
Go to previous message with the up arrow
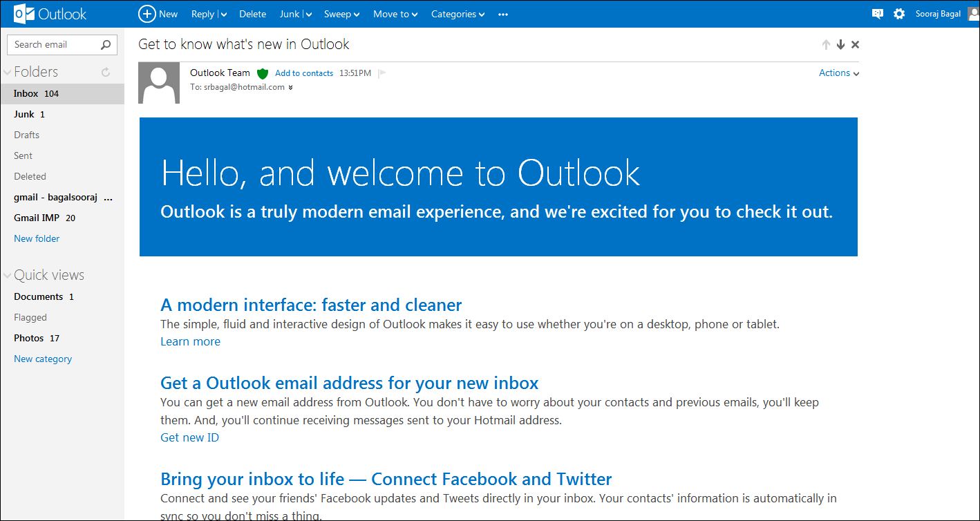[x=826, y=45]
